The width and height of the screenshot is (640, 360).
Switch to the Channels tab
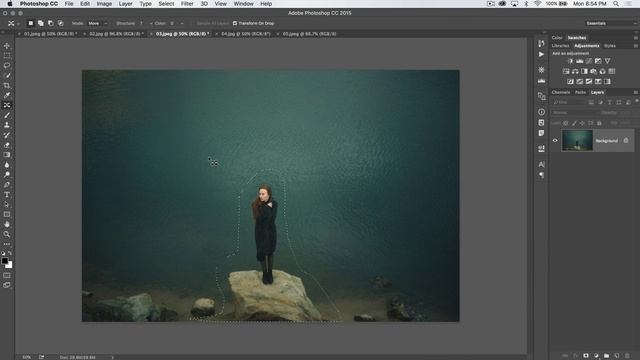click(x=561, y=92)
